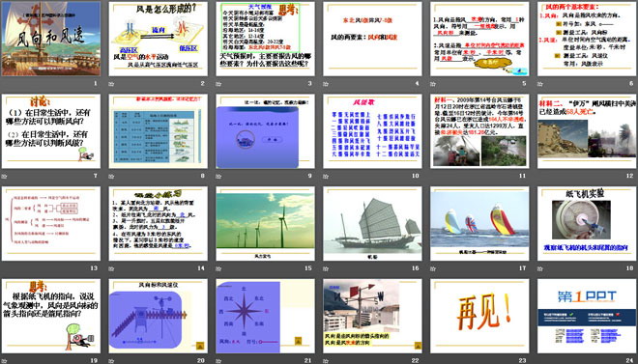Click the animation star icon under slide 9

[218, 177]
